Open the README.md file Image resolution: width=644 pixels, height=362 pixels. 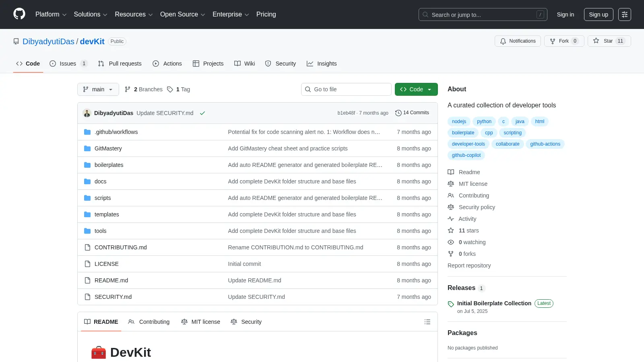coord(111,280)
